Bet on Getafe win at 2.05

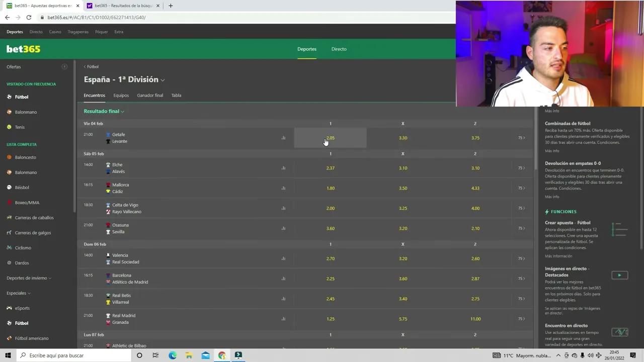tap(330, 138)
